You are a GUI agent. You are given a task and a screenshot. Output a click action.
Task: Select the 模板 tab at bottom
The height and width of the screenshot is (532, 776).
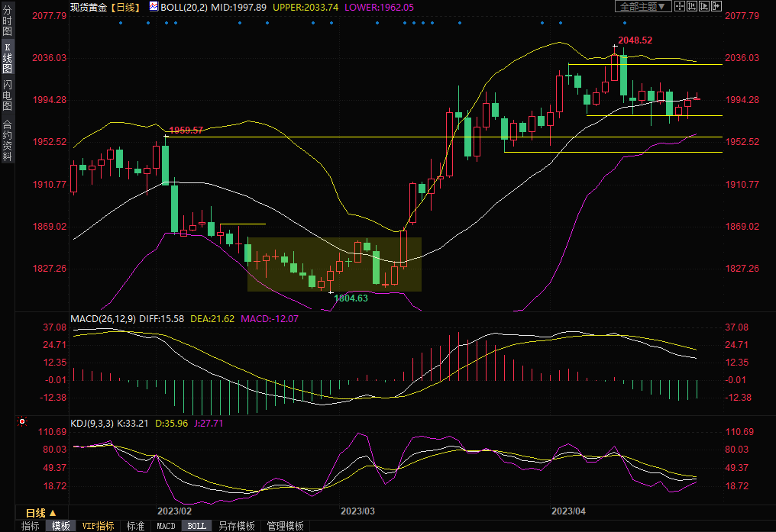[61, 526]
